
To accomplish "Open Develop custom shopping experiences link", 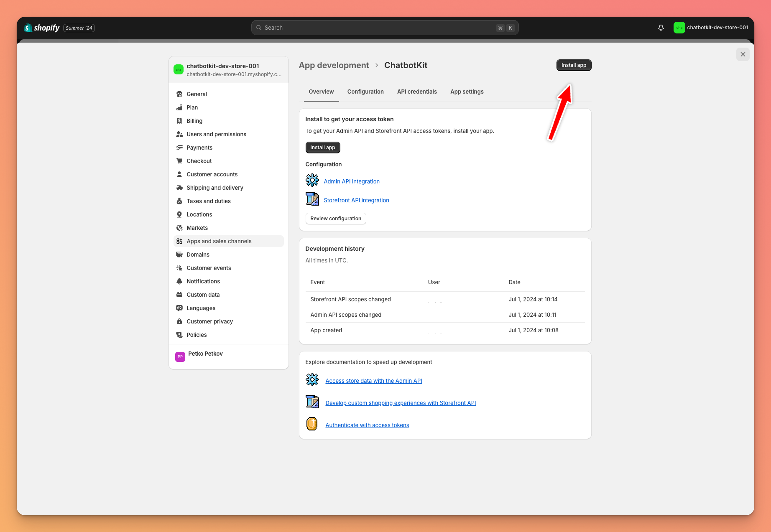I will click(401, 403).
